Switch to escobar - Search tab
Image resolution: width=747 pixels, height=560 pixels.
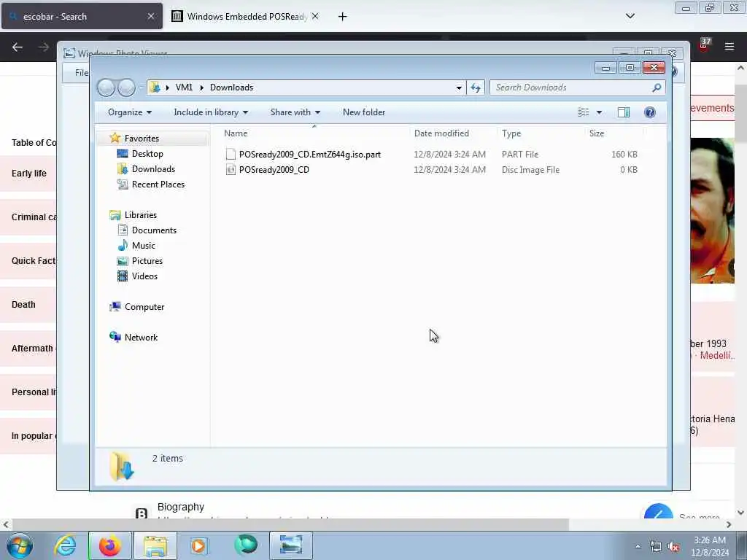pos(82,16)
